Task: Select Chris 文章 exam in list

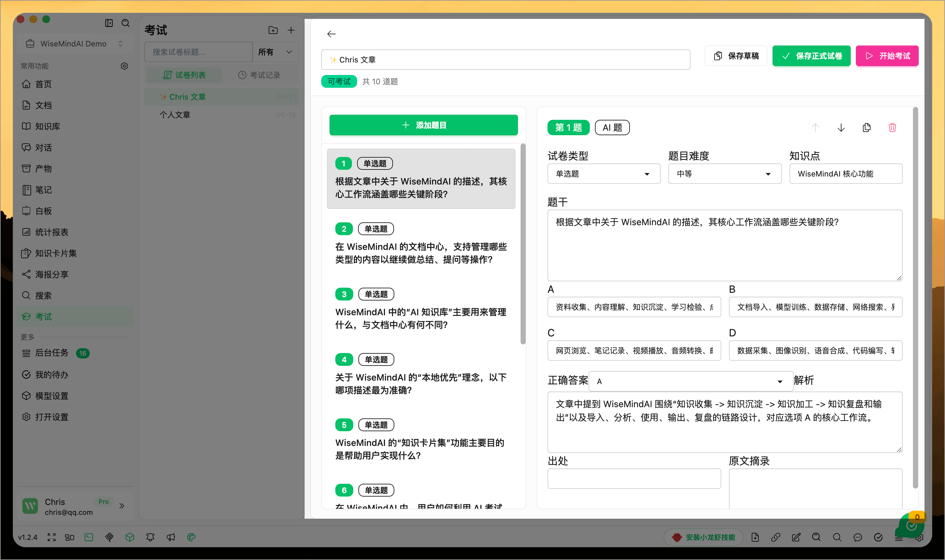Action: tap(222, 97)
